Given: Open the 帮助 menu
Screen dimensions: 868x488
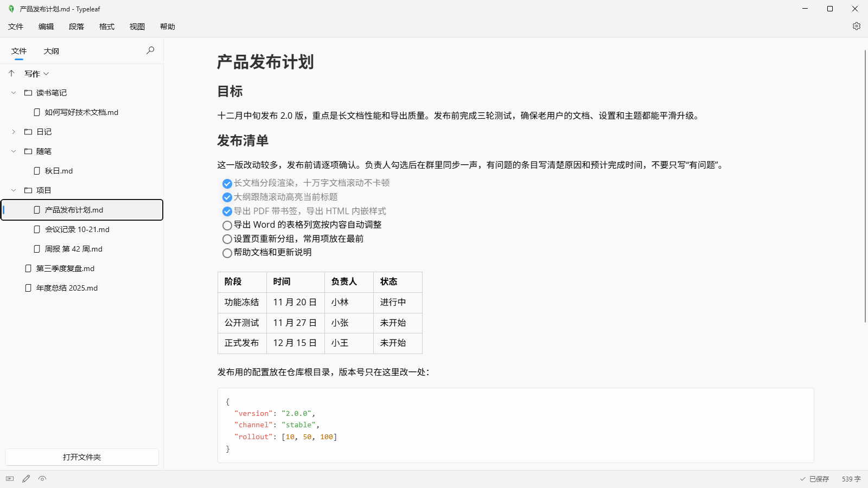Looking at the screenshot, I should [x=168, y=27].
